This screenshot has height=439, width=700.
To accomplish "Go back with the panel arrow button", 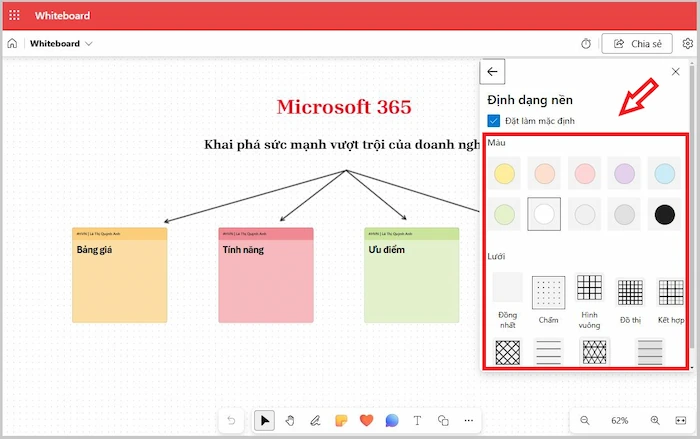I will tap(492, 71).
